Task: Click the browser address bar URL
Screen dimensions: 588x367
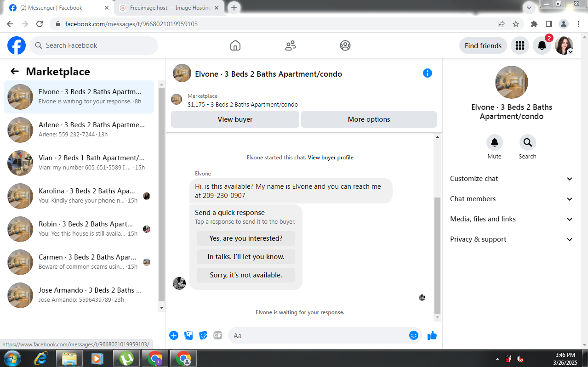Action: pos(131,24)
